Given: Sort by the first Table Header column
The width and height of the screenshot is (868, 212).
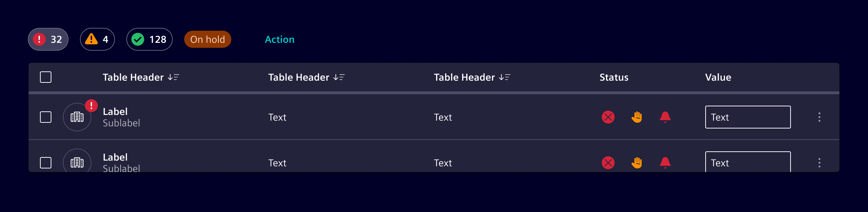Looking at the screenshot, I should [x=173, y=77].
